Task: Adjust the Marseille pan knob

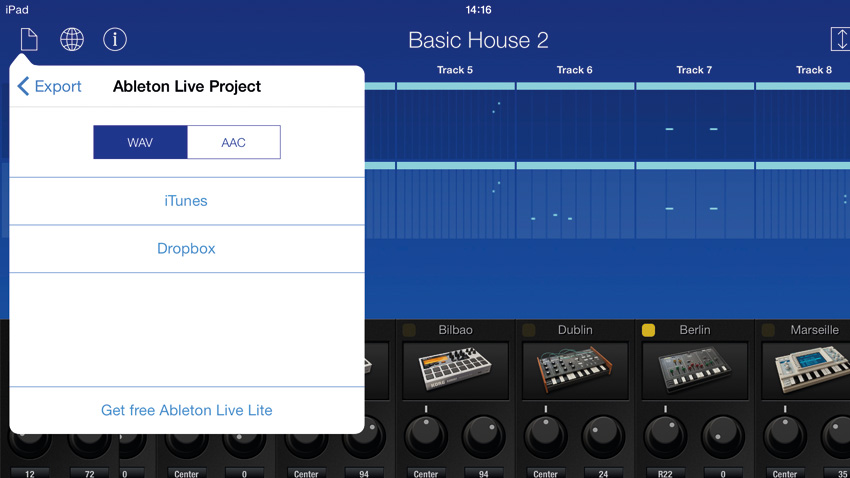Action: (x=785, y=435)
